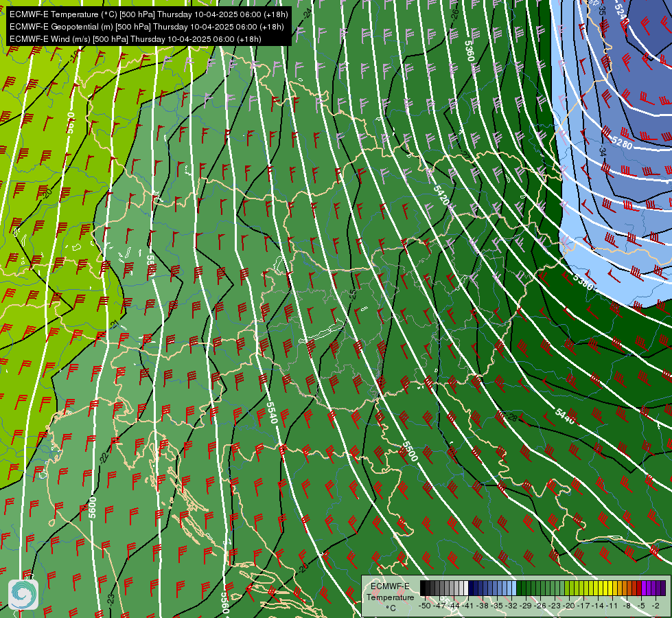Click the -14 value in the legend
Image resolution: width=672 pixels, height=618 pixels.
point(598,606)
